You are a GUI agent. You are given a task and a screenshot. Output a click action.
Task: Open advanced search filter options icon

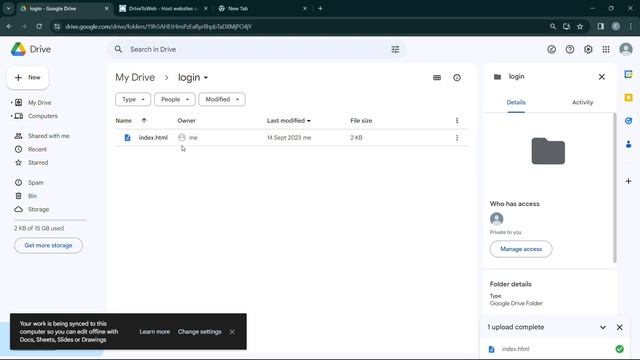pyautogui.click(x=395, y=49)
